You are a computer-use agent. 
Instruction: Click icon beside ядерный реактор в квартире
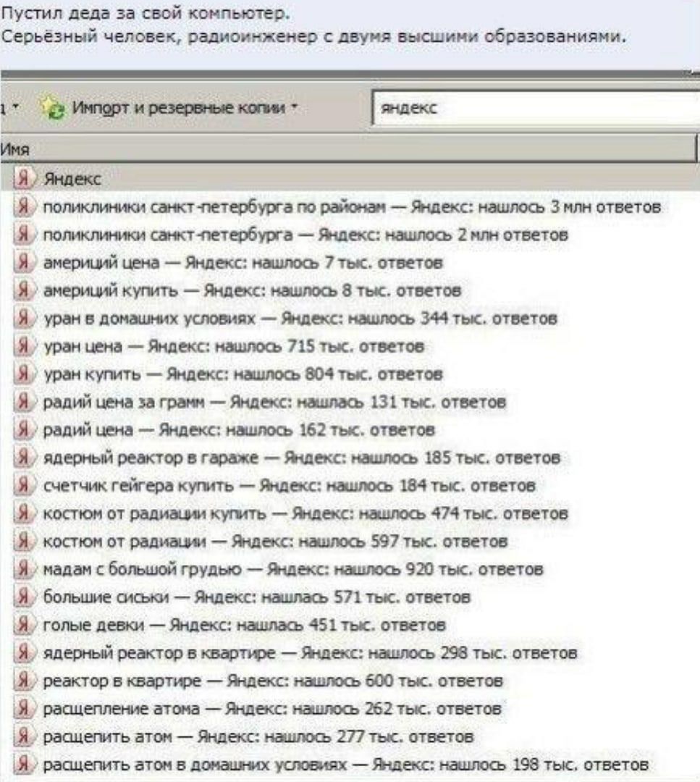[x=24, y=653]
